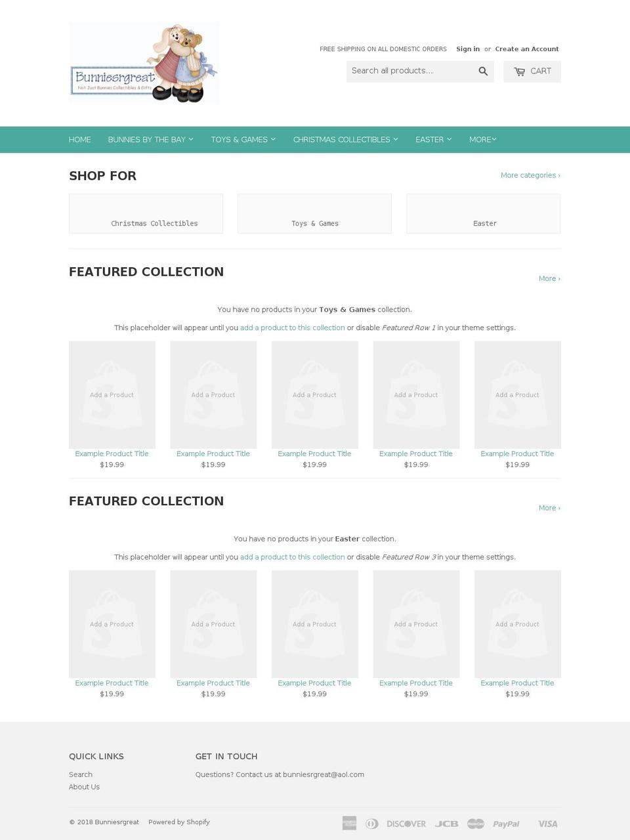Open Toys & Games category card
This screenshot has width=630, height=840.
click(314, 213)
